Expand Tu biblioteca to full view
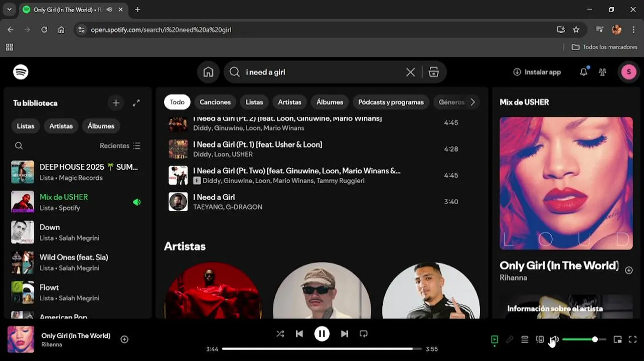The image size is (644, 361). tap(136, 103)
